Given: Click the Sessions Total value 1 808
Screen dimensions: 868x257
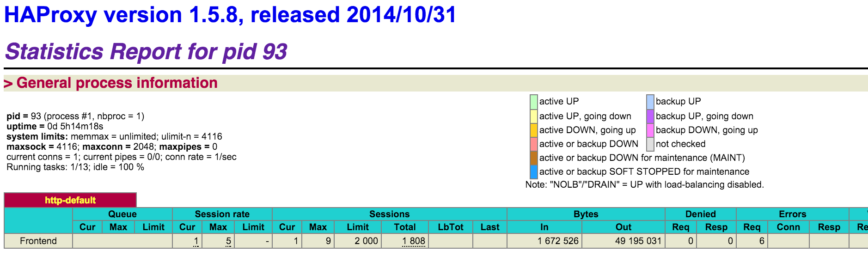Looking at the screenshot, I should pos(414,241).
